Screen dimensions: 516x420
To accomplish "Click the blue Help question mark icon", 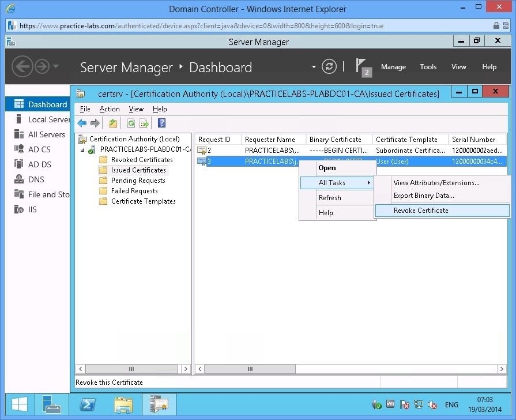I will [x=162, y=123].
